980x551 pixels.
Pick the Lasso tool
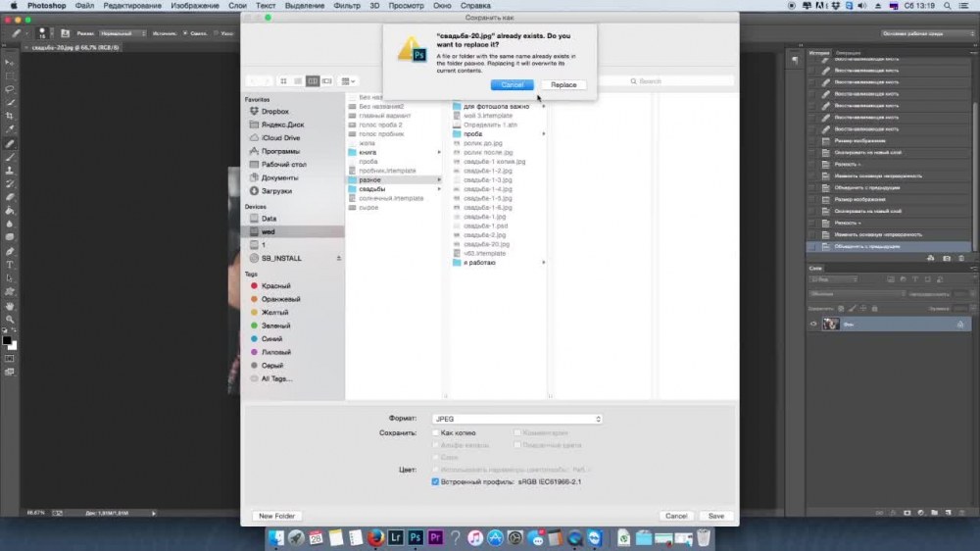point(10,88)
